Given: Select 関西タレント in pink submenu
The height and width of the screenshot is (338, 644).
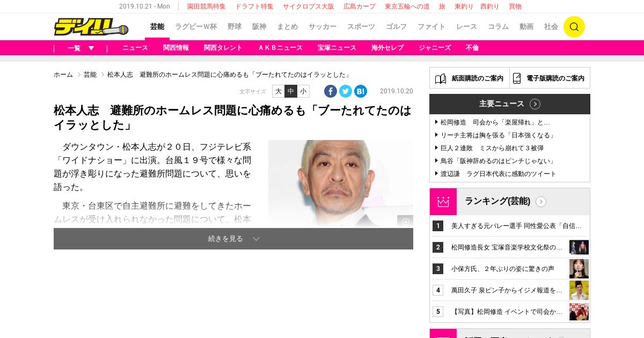Looking at the screenshot, I should 223,48.
